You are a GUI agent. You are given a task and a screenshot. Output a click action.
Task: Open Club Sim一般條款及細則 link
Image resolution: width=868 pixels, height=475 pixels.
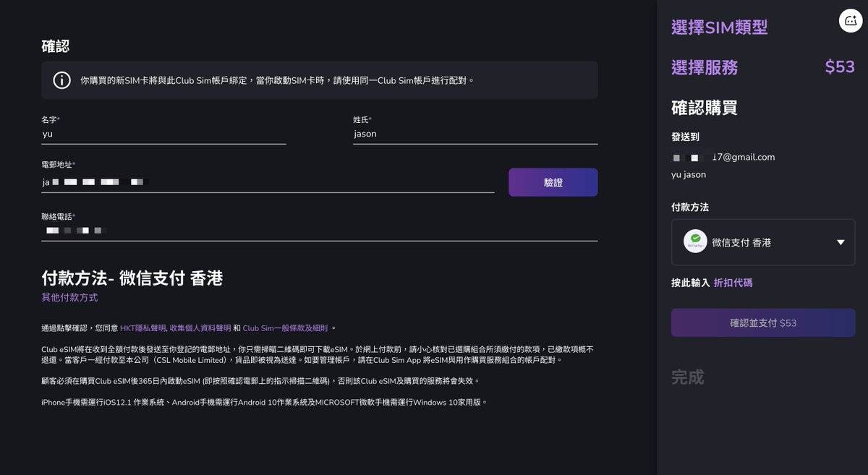click(x=285, y=328)
